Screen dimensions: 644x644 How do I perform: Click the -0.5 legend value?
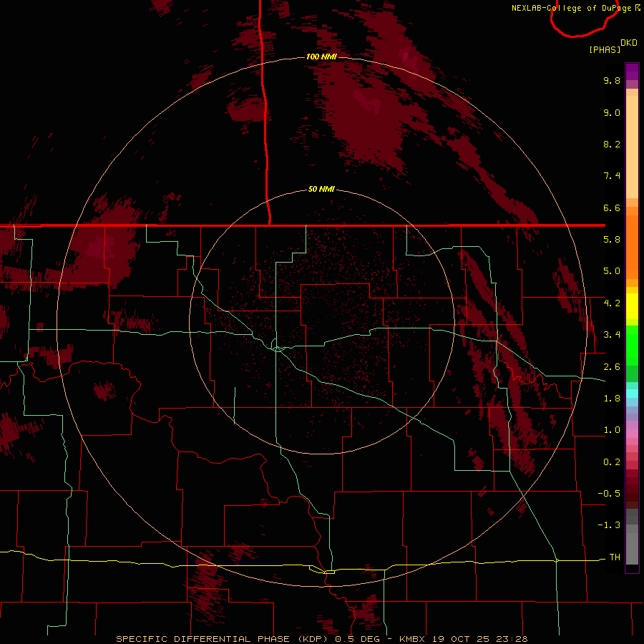click(x=609, y=494)
